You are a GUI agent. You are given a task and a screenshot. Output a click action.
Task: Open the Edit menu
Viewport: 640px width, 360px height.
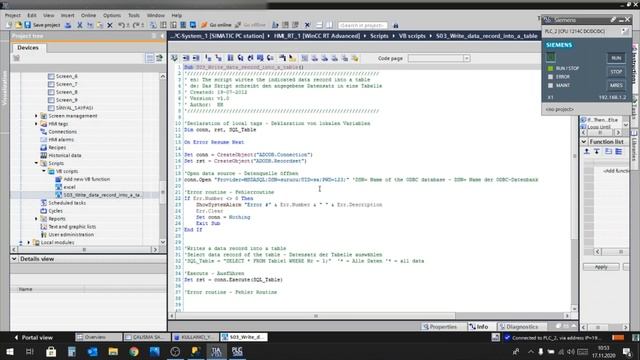pyautogui.click(x=32, y=16)
